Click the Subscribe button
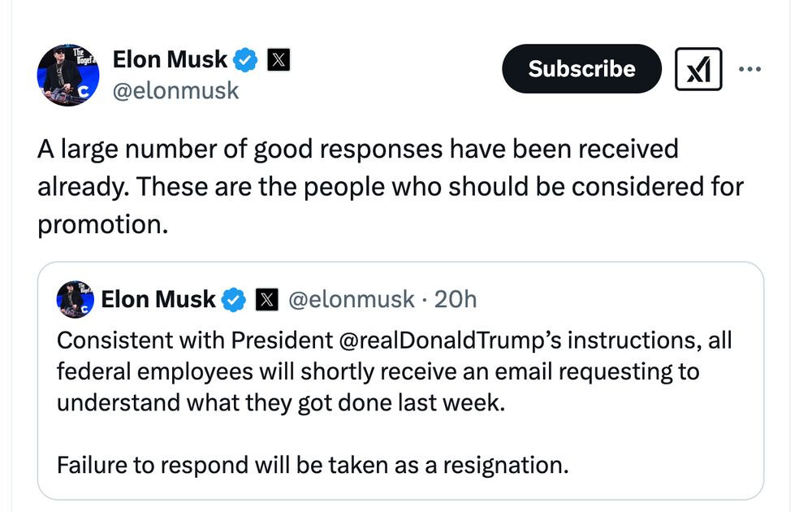 click(581, 69)
